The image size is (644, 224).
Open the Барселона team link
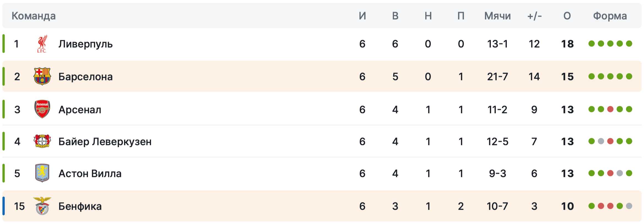coord(85,77)
